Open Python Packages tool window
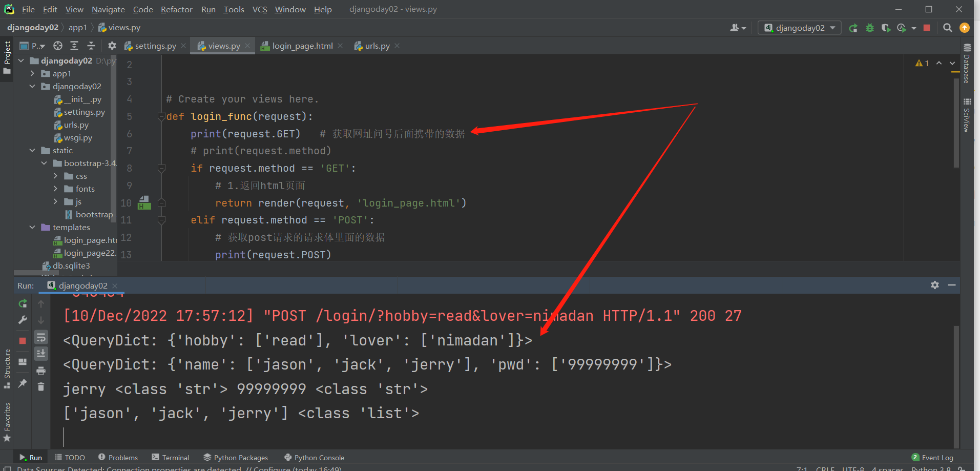Image resolution: width=980 pixels, height=471 pixels. [x=236, y=458]
